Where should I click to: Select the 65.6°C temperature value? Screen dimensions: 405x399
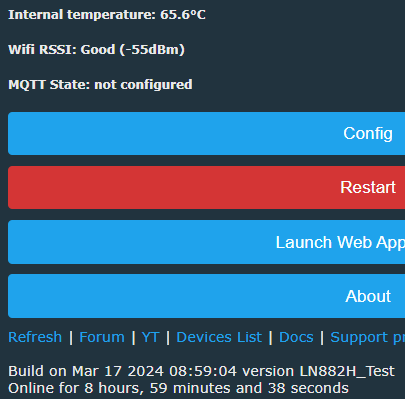(x=183, y=15)
